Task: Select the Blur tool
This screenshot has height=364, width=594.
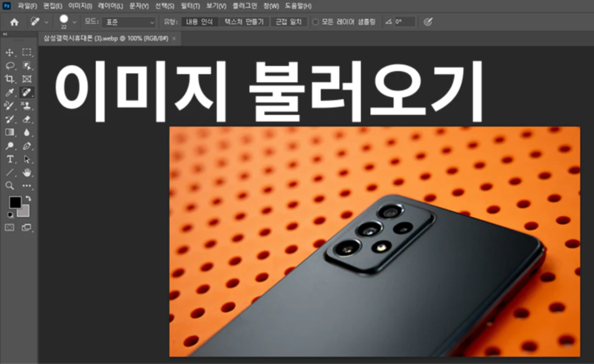Action: pyautogui.click(x=26, y=132)
